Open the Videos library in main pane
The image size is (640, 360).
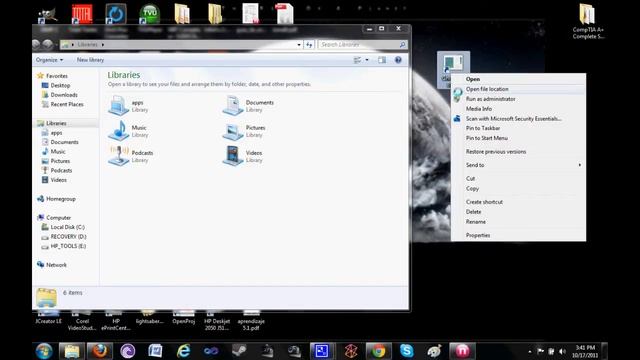[x=233, y=156]
